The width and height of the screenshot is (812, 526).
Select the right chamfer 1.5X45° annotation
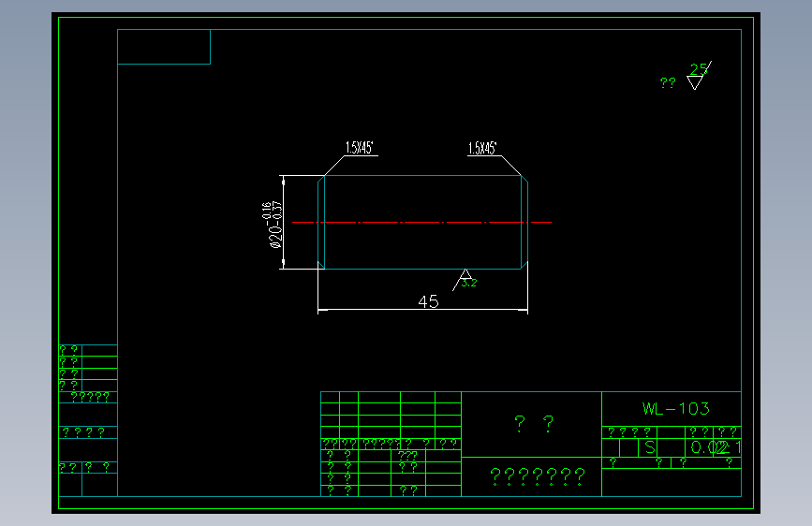[x=482, y=148]
